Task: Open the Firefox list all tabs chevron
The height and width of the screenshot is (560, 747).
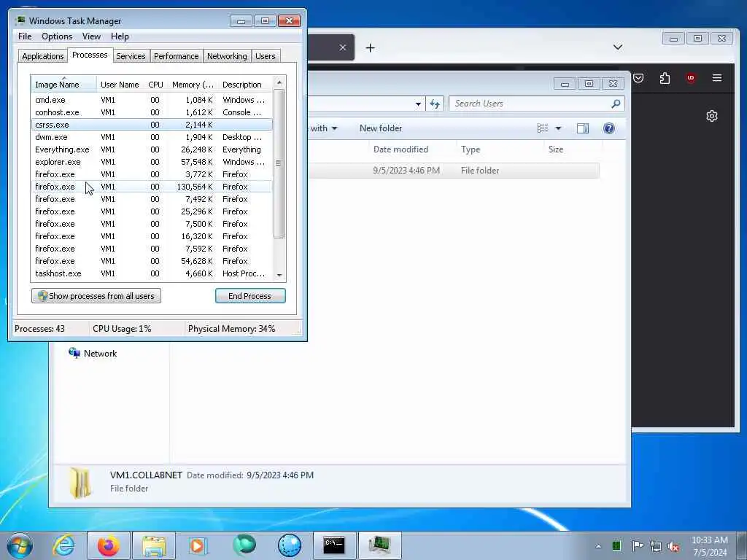Action: coord(618,47)
